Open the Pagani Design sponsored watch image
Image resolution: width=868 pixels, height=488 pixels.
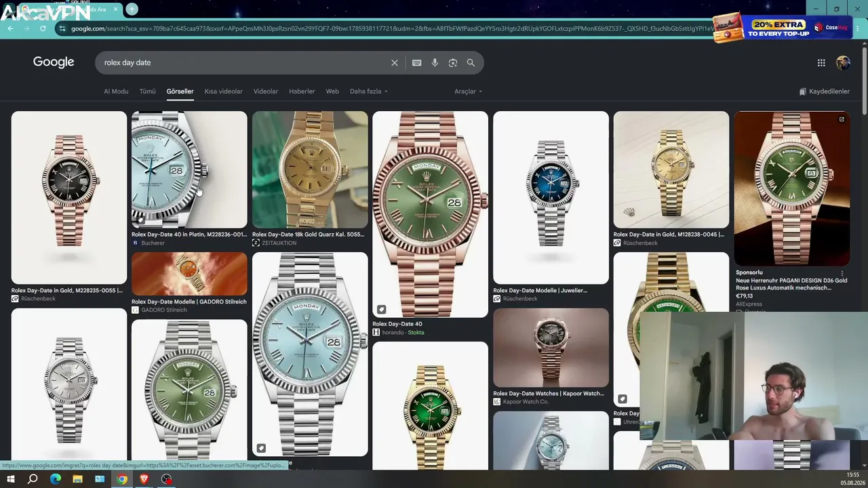[792, 188]
